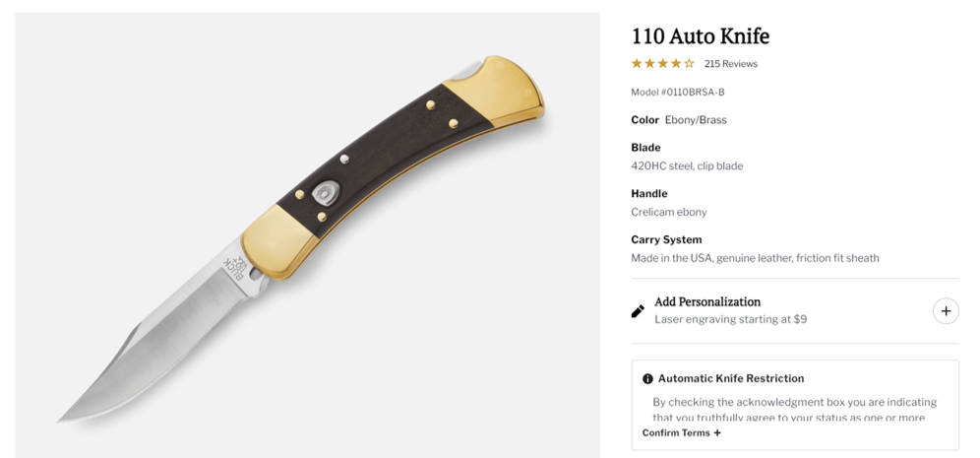Select the 110 Auto Knife title
The width and height of the screenshot is (980, 458).
pyautogui.click(x=700, y=36)
